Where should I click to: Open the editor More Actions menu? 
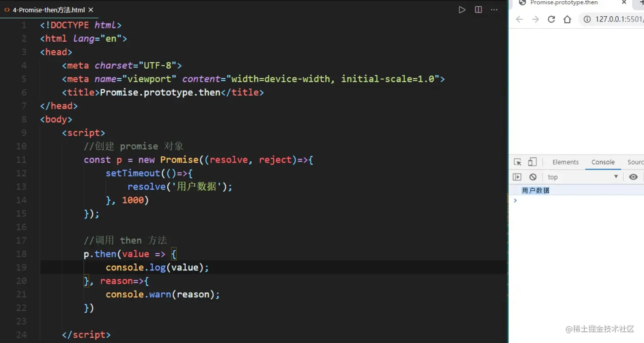click(494, 9)
